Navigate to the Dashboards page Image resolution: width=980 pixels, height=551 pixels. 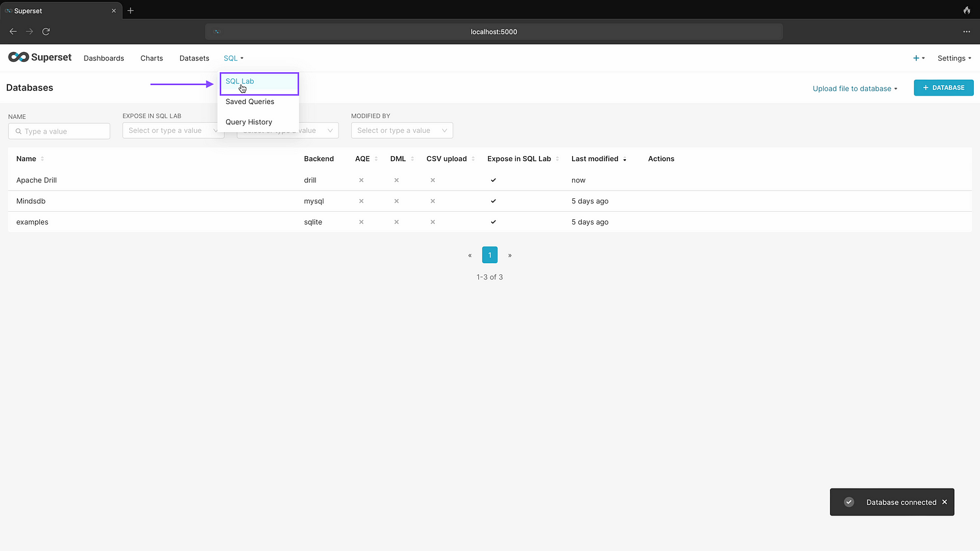(x=104, y=58)
